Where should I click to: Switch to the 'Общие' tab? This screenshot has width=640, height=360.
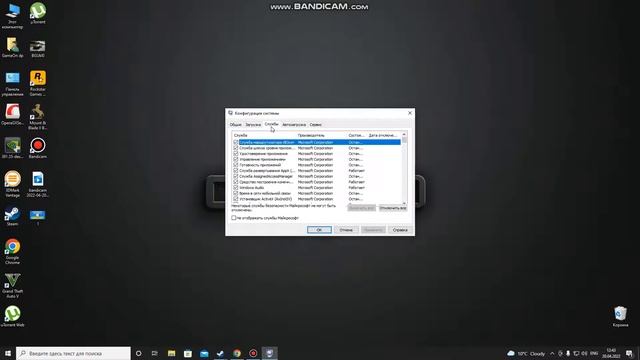pyautogui.click(x=236, y=124)
